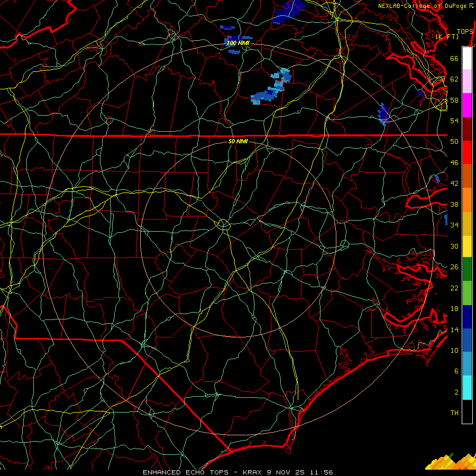Click the legend value "38"
This screenshot has height=476, width=476.
[454, 204]
